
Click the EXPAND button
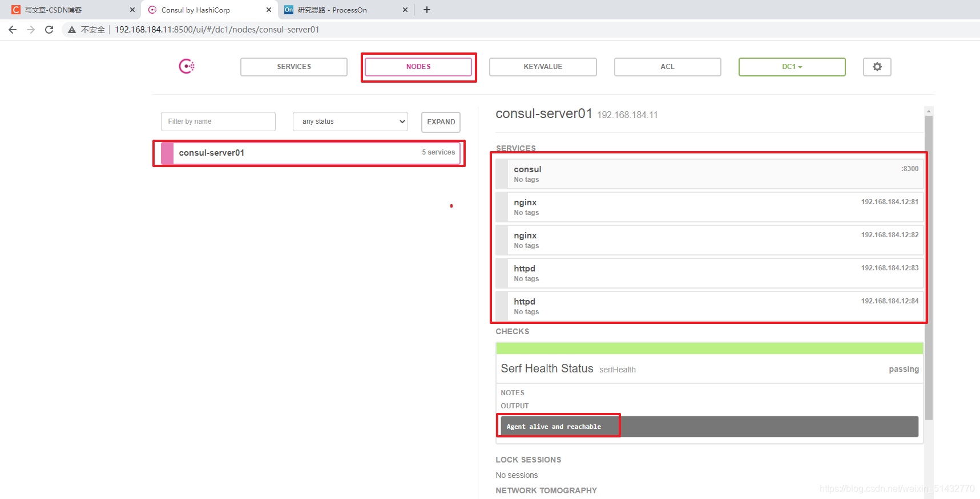pos(441,122)
